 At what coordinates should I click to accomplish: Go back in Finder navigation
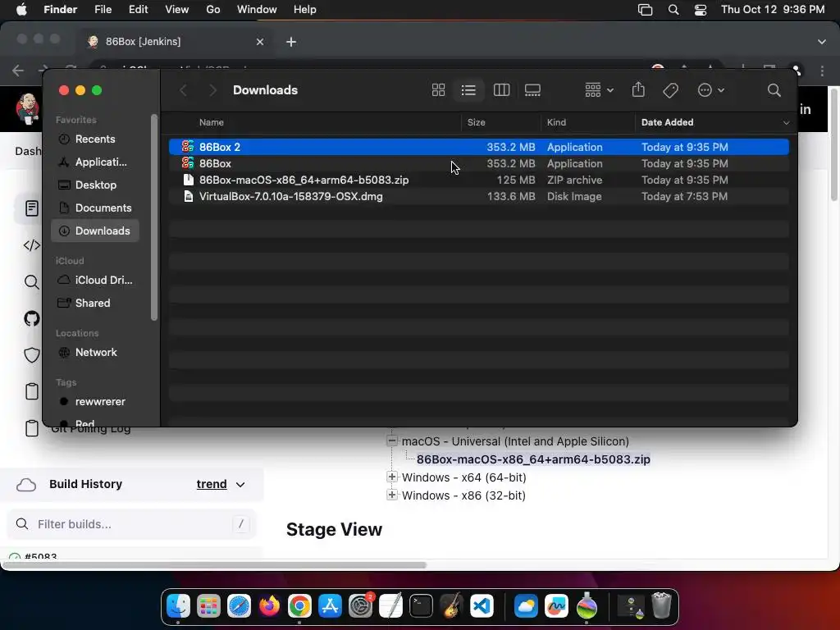point(183,90)
